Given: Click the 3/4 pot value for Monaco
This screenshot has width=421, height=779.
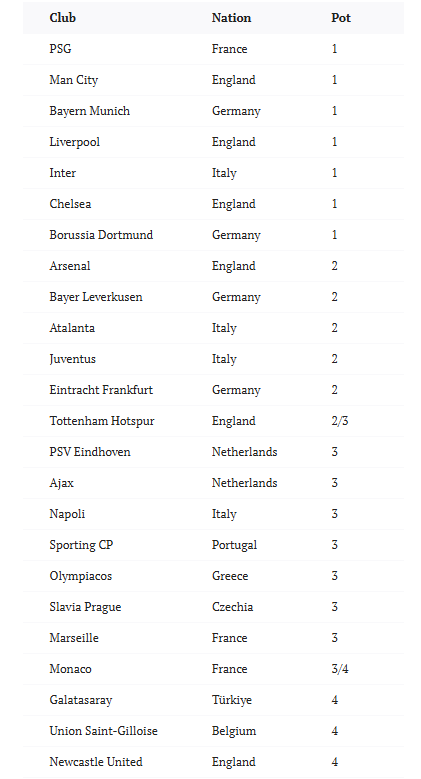Looking at the screenshot, I should [x=339, y=669].
